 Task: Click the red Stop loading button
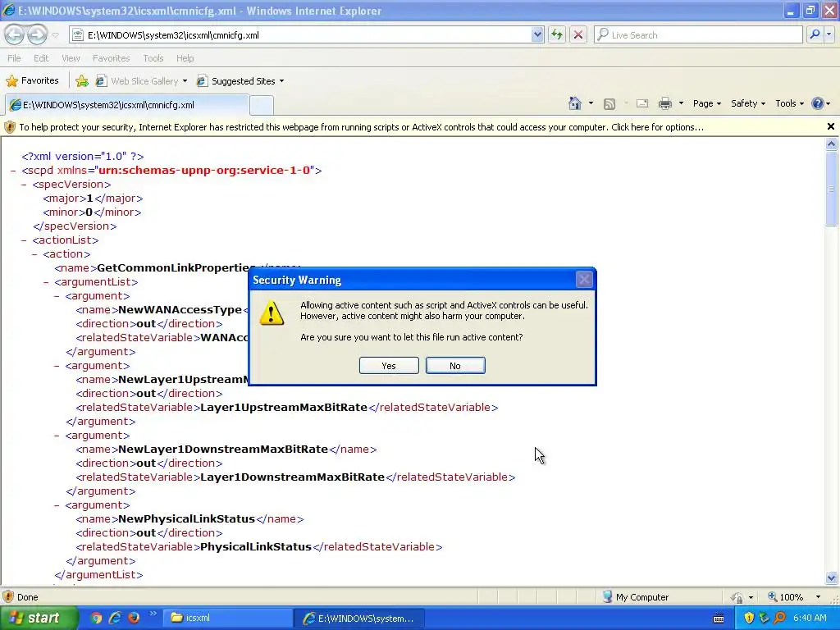click(x=578, y=35)
